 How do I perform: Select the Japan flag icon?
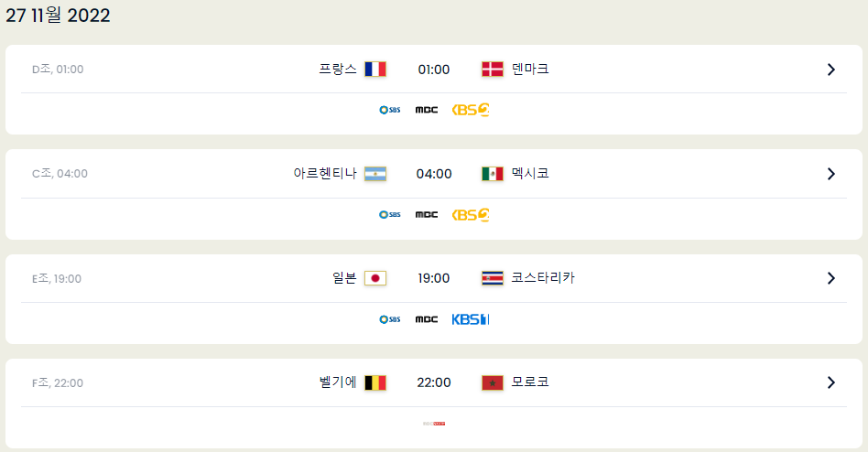pyautogui.click(x=375, y=278)
